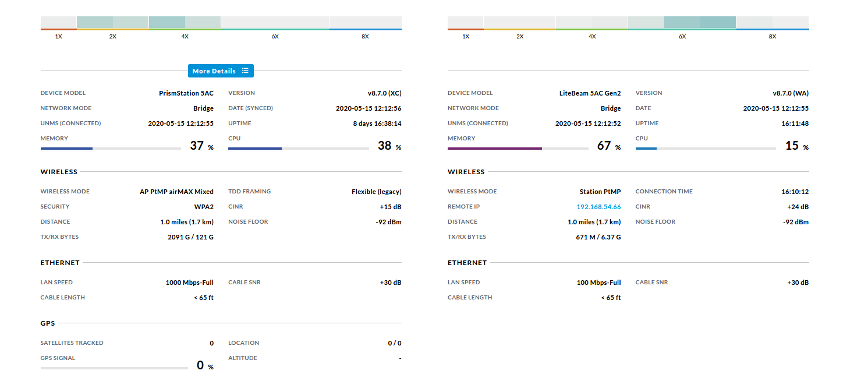Click the 2X rate label on PrismStation chart
868x388 pixels.
click(x=113, y=37)
